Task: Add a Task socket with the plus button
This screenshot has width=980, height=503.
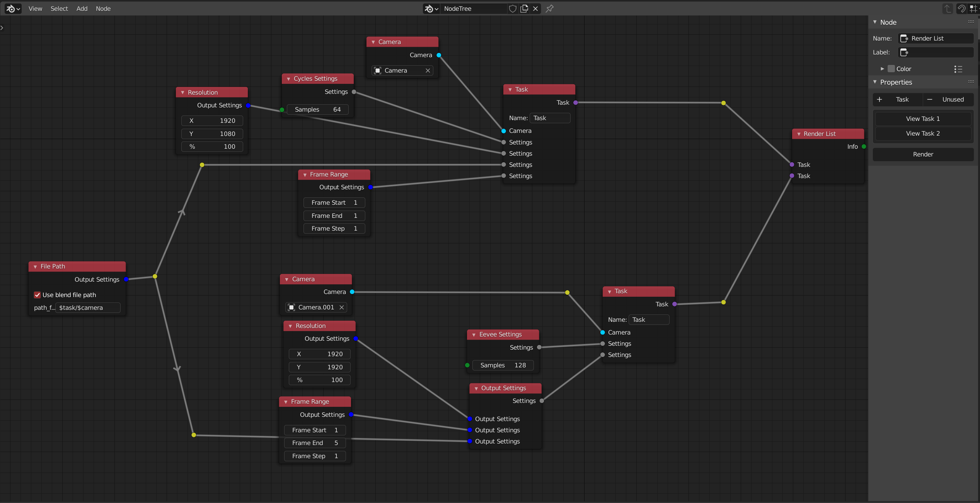Action: (898, 99)
